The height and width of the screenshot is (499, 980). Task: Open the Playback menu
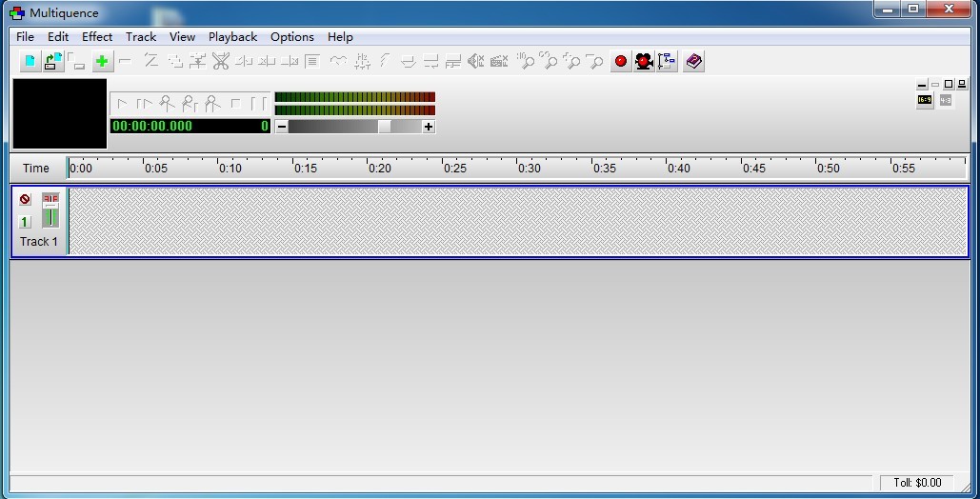[232, 37]
